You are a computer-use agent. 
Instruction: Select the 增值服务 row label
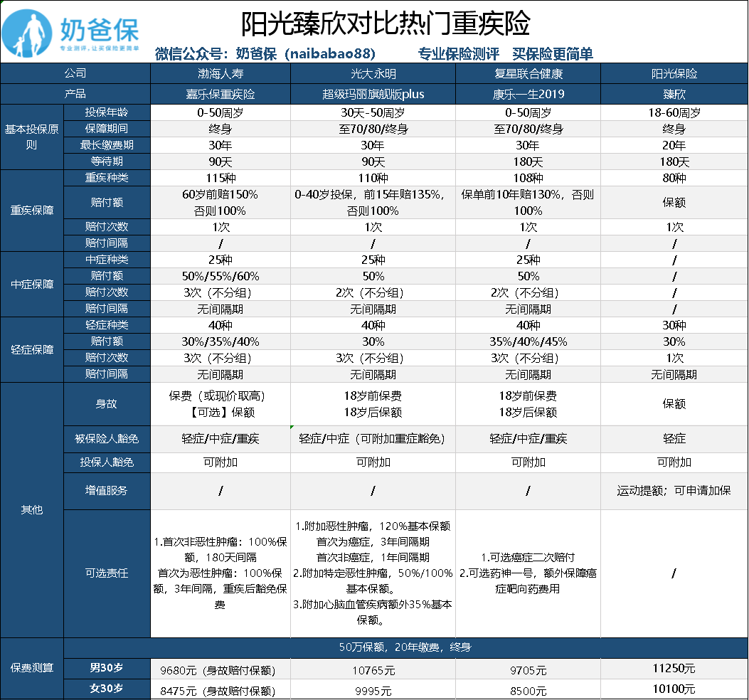click(107, 490)
